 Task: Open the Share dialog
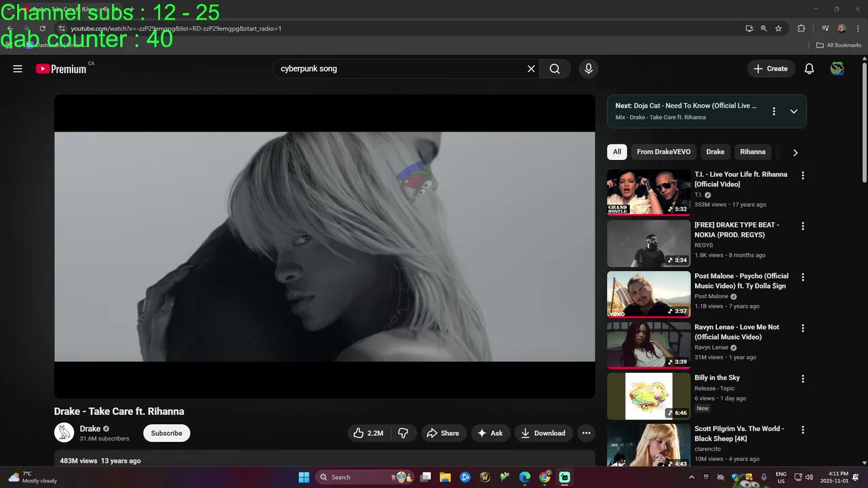point(443,433)
